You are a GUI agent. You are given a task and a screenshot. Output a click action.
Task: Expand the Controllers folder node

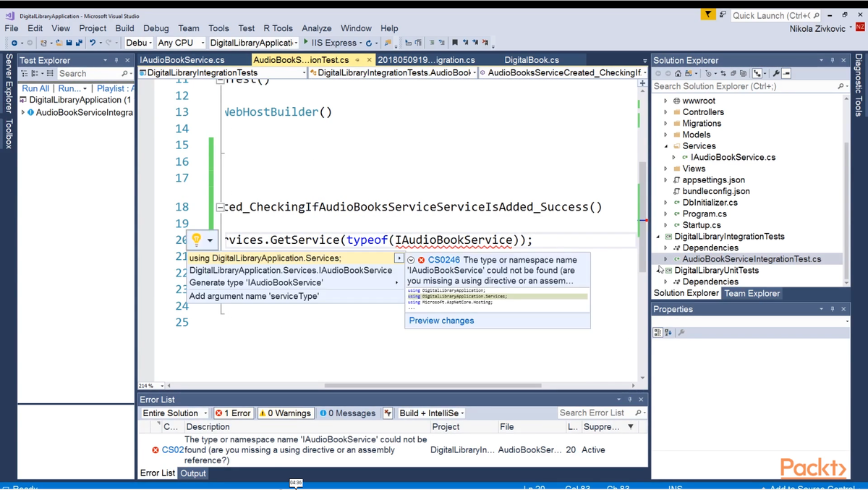click(666, 112)
